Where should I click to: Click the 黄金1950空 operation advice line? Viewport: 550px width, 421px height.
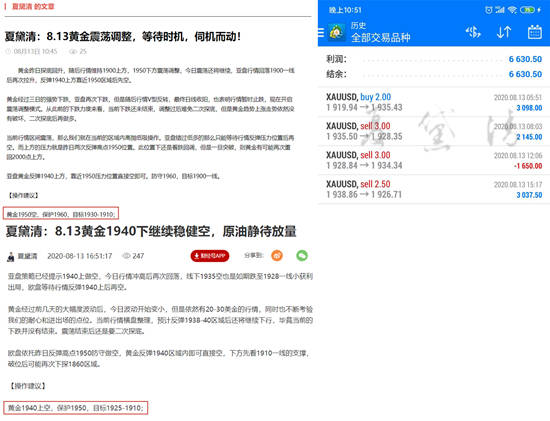click(x=61, y=214)
